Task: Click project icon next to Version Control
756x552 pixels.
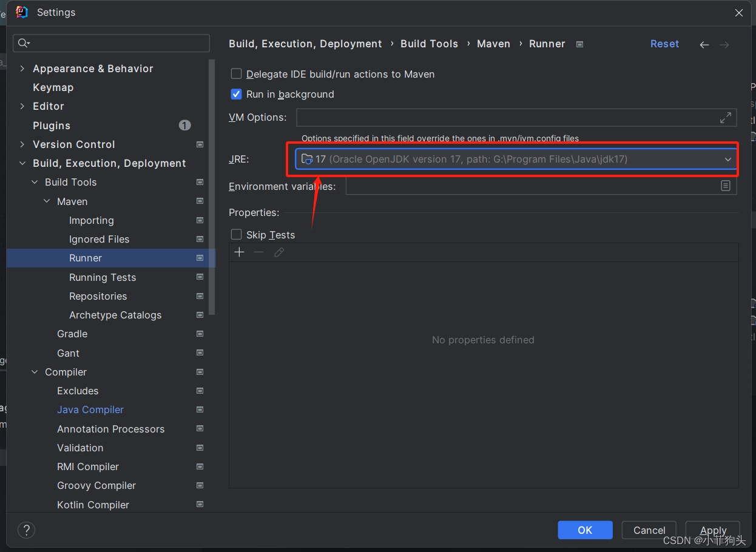Action: click(x=200, y=144)
